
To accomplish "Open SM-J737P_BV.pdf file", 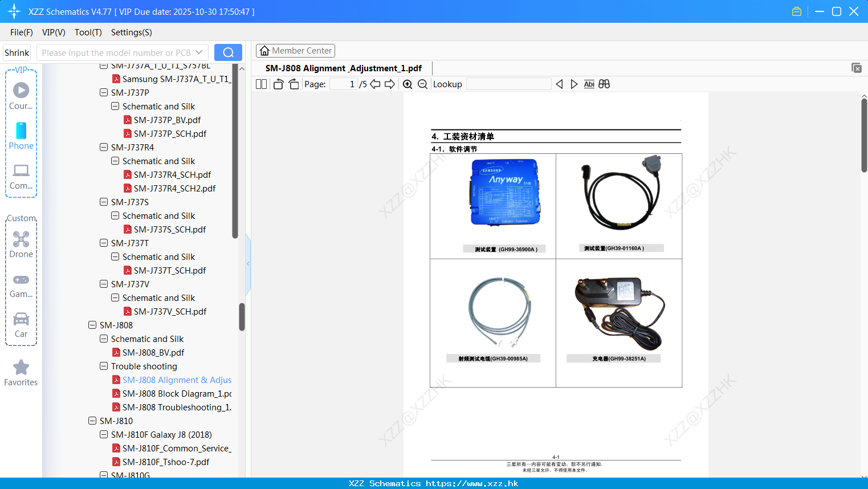I will (x=167, y=120).
